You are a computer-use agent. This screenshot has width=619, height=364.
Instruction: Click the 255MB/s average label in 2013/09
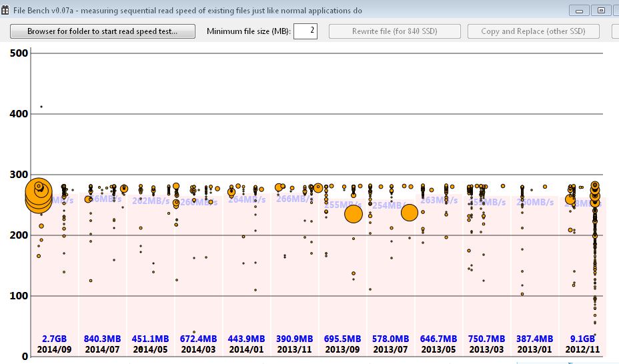343,205
